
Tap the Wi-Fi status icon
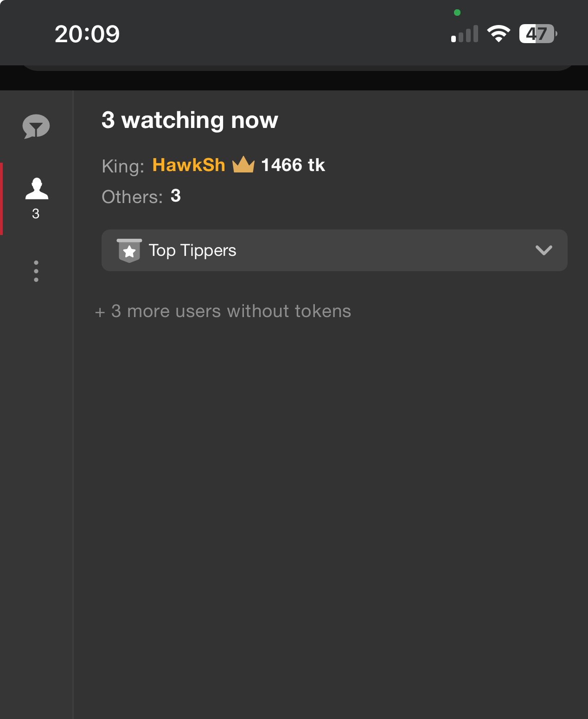499,34
